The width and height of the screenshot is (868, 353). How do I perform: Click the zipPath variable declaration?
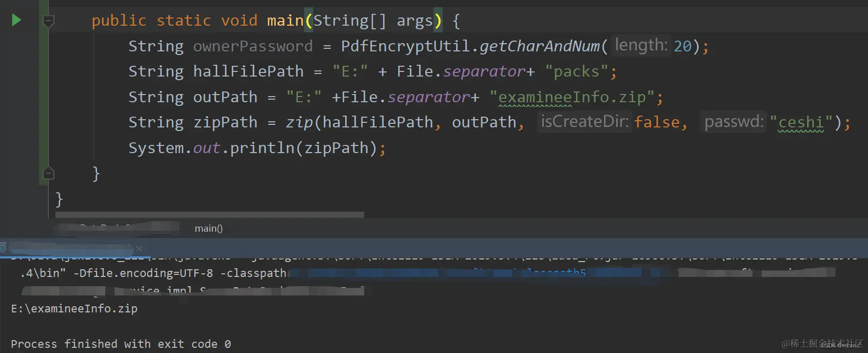pos(225,122)
